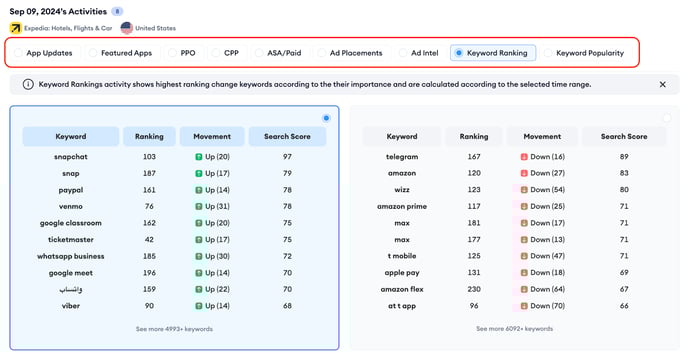688x364 pixels.
Task: Select the upward movement keywords card radio
Action: point(326,118)
